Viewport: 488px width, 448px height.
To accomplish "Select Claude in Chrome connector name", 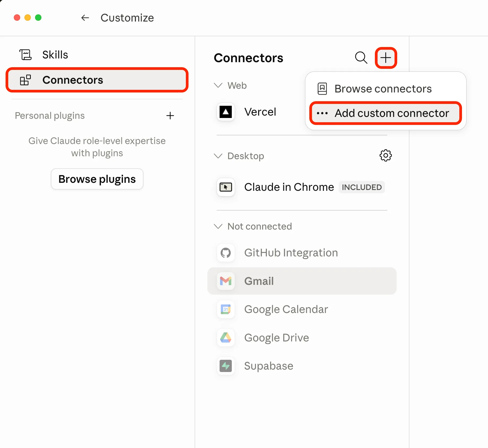I will 289,187.
